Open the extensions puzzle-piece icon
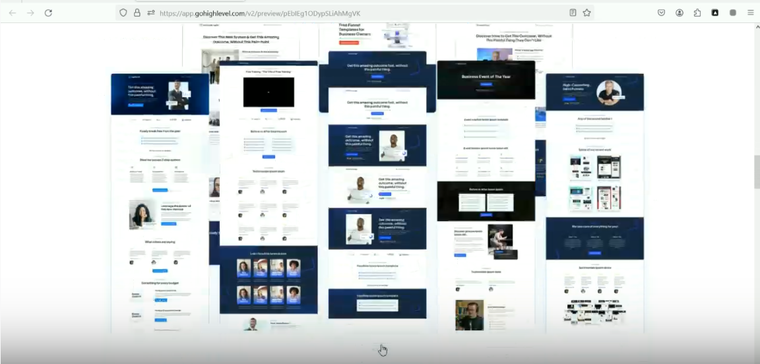Viewport: 760px width, 364px height. pos(697,13)
